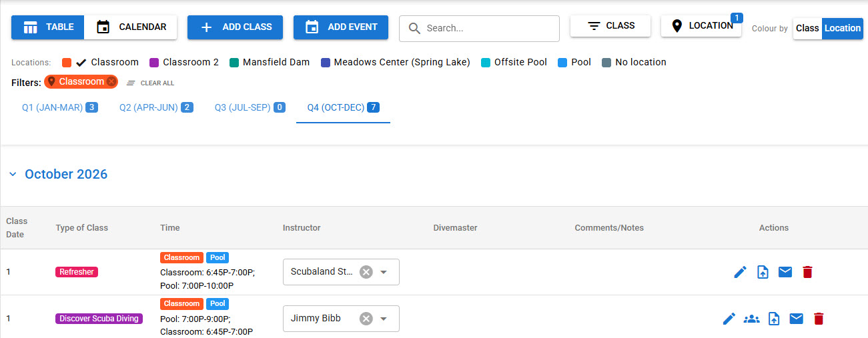Open the Q1 (JAN-MAR) tab

click(60, 107)
